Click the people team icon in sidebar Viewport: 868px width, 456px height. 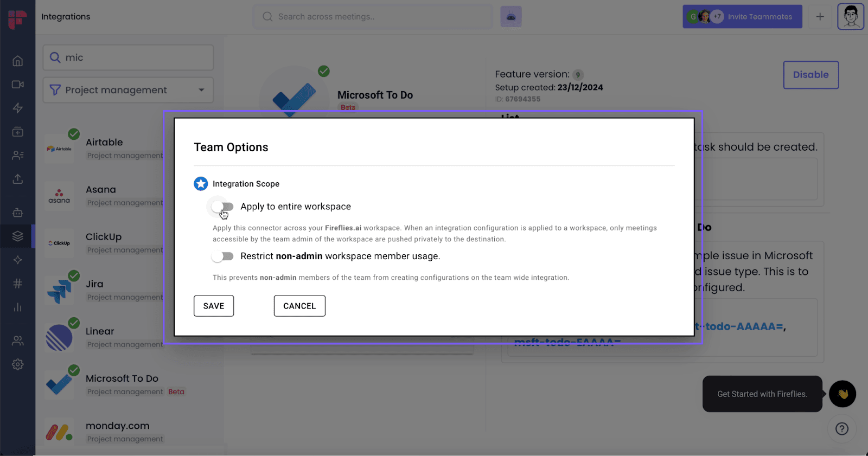[x=18, y=341]
